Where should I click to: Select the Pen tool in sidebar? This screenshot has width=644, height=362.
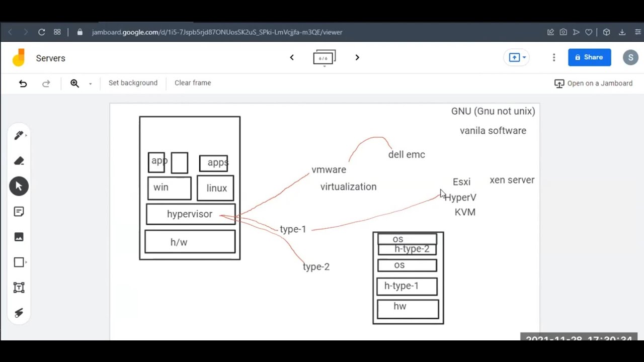[19, 135]
